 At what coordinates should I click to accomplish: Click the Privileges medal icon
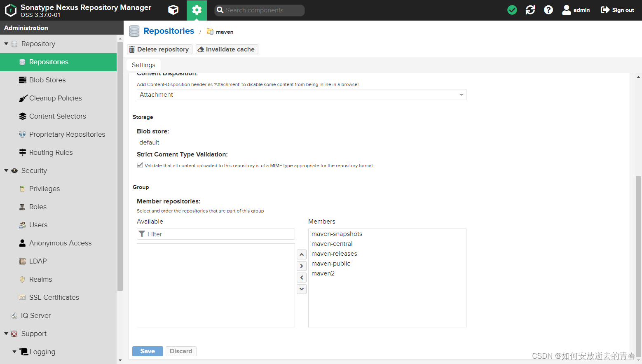pos(22,189)
